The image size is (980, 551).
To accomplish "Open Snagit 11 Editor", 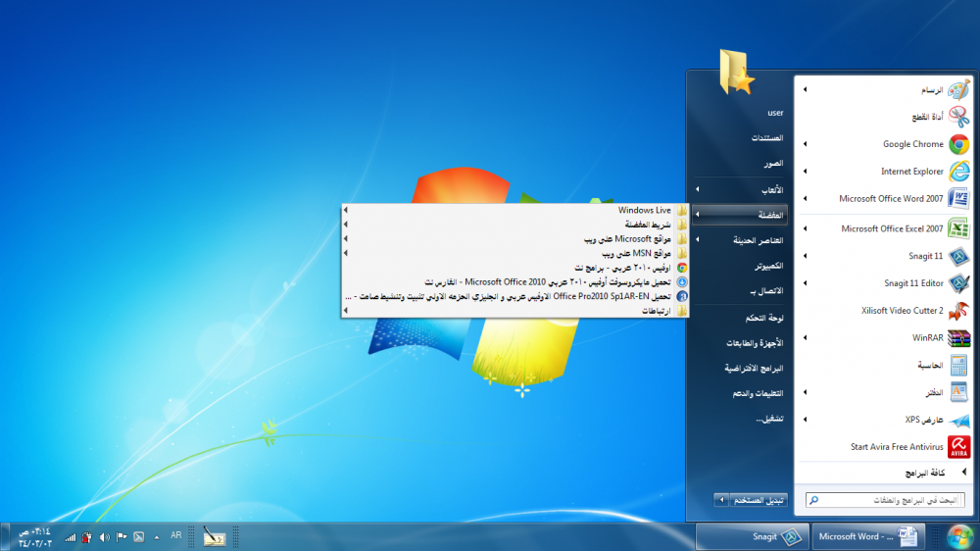I will pos(911,283).
